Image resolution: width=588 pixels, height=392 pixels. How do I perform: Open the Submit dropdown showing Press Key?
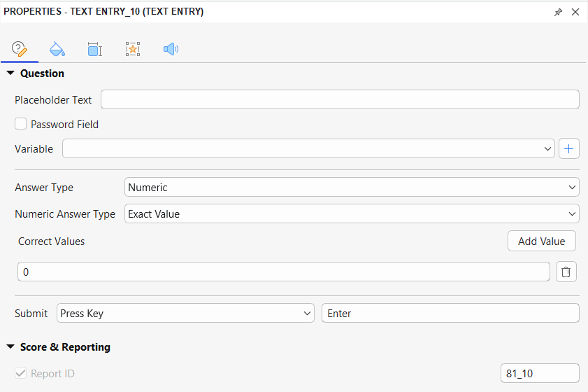click(185, 313)
